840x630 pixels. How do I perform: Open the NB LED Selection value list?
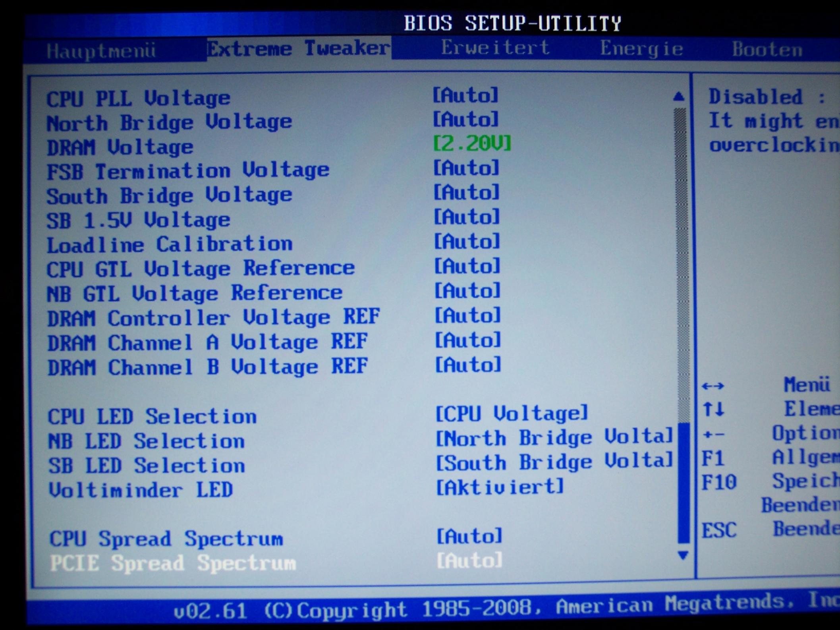coord(554,438)
